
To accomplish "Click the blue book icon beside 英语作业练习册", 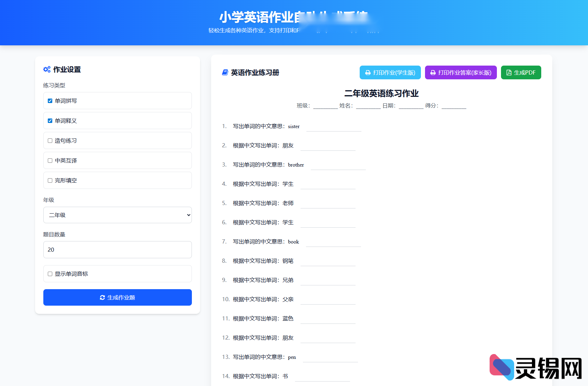I will (225, 72).
